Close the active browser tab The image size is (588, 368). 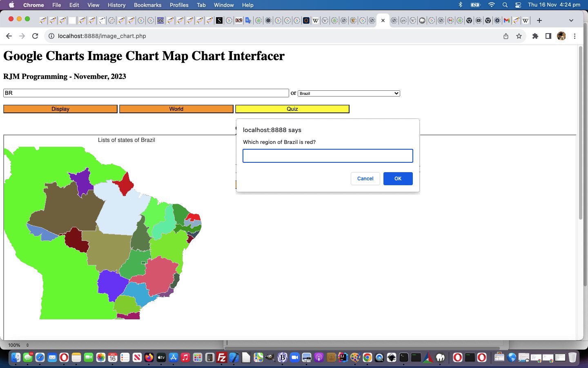383,20
